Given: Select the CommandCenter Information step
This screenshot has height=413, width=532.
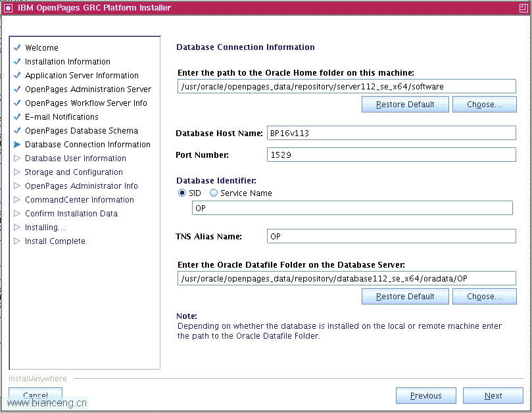Looking at the screenshot, I should coord(80,199).
